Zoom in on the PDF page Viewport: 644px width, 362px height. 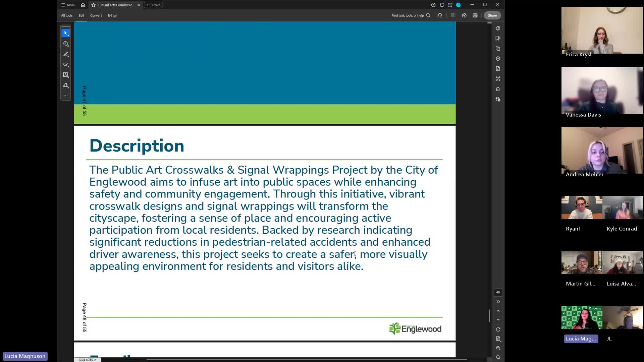[x=498, y=348]
